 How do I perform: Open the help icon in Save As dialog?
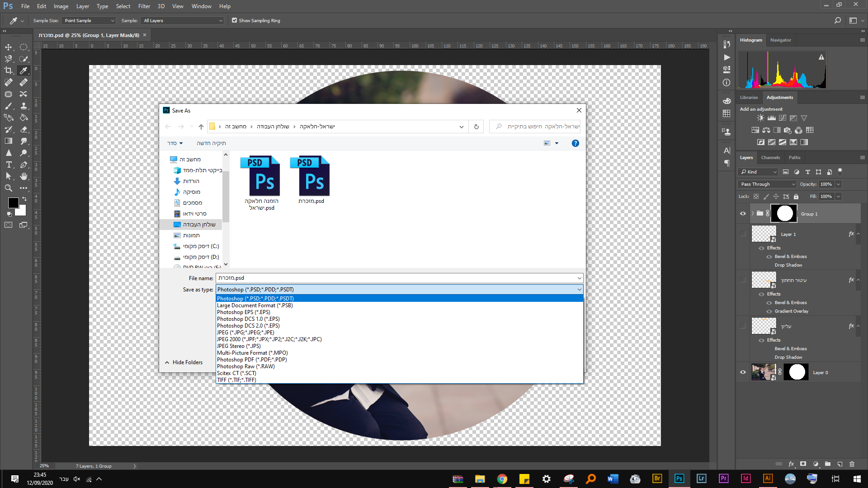tap(575, 143)
